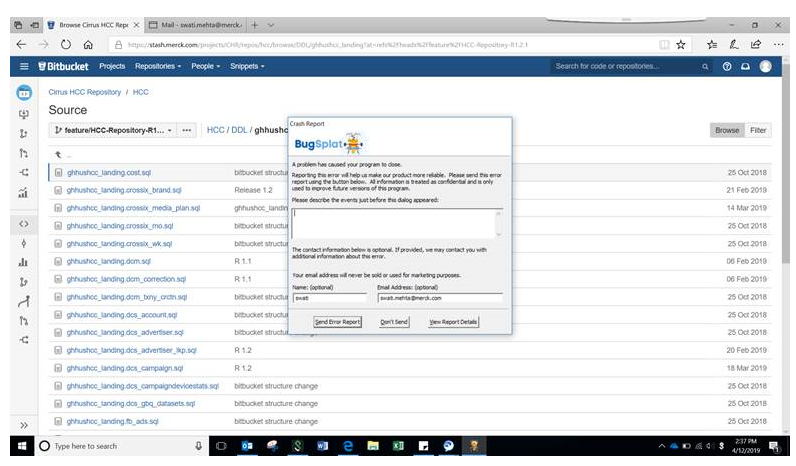Toggle reading view icon in address bar
The image size is (796, 466).
pos(664,45)
